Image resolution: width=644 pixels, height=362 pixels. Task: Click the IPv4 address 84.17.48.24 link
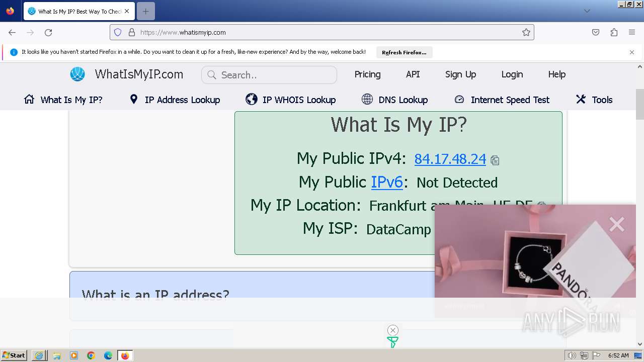[450, 159]
